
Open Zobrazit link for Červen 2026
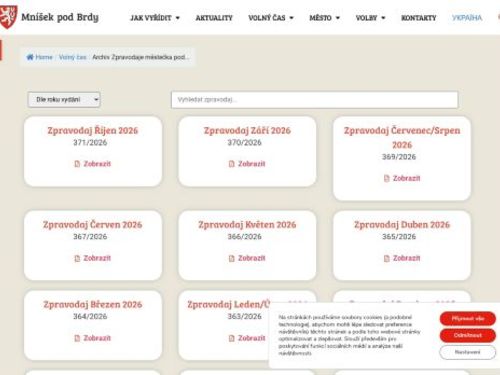coord(97,258)
